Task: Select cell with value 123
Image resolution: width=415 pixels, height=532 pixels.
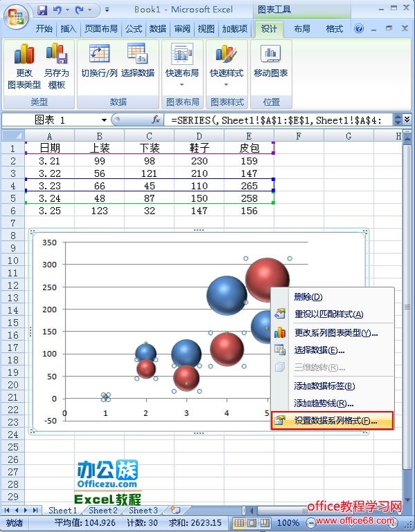Action: click(x=99, y=211)
